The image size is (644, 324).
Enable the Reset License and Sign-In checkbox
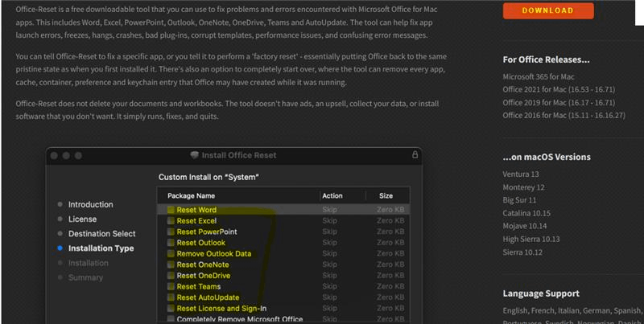point(171,309)
